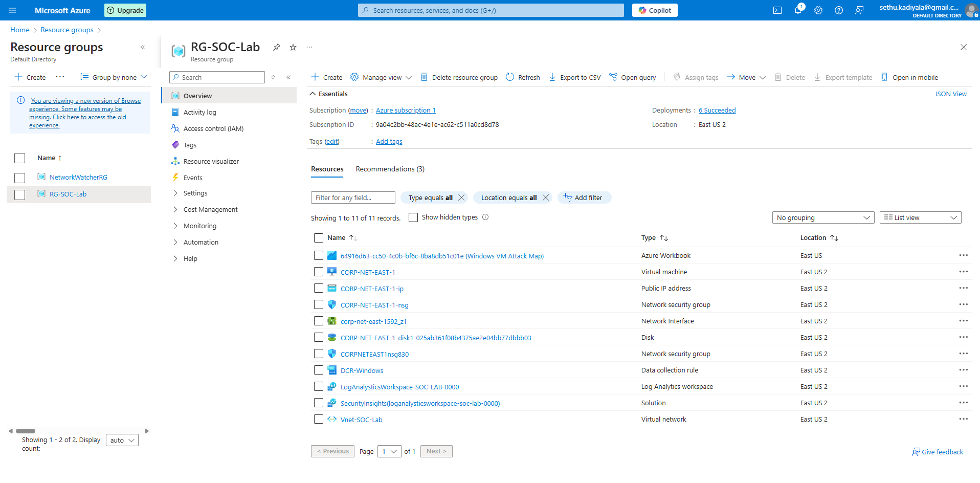Viewport: 980px width, 483px height.
Task: Open more options for Vnet-SOC-Lab row
Action: click(x=964, y=419)
